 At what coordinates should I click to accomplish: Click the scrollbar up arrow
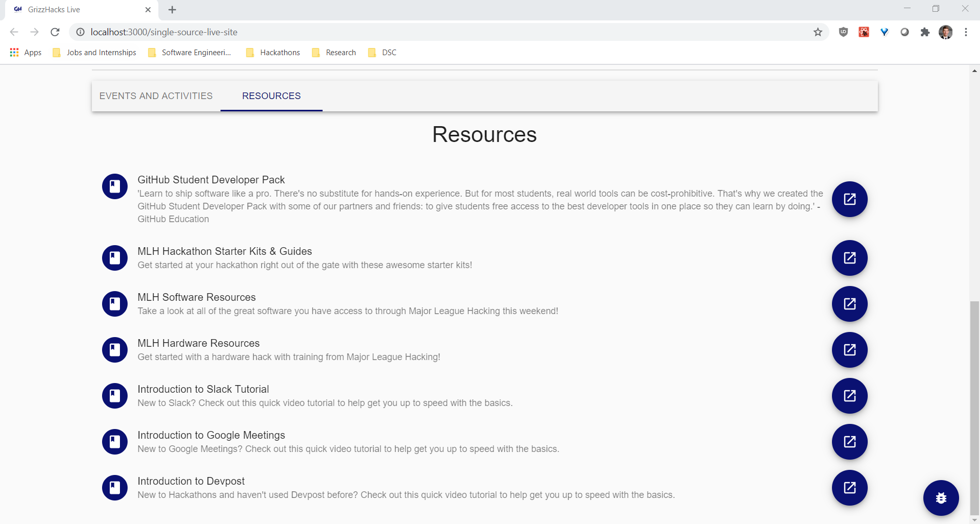pyautogui.click(x=975, y=71)
